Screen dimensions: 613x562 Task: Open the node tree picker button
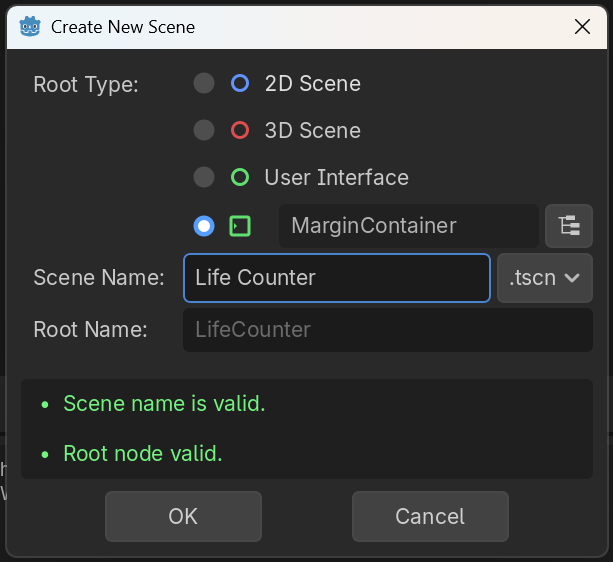point(569,226)
